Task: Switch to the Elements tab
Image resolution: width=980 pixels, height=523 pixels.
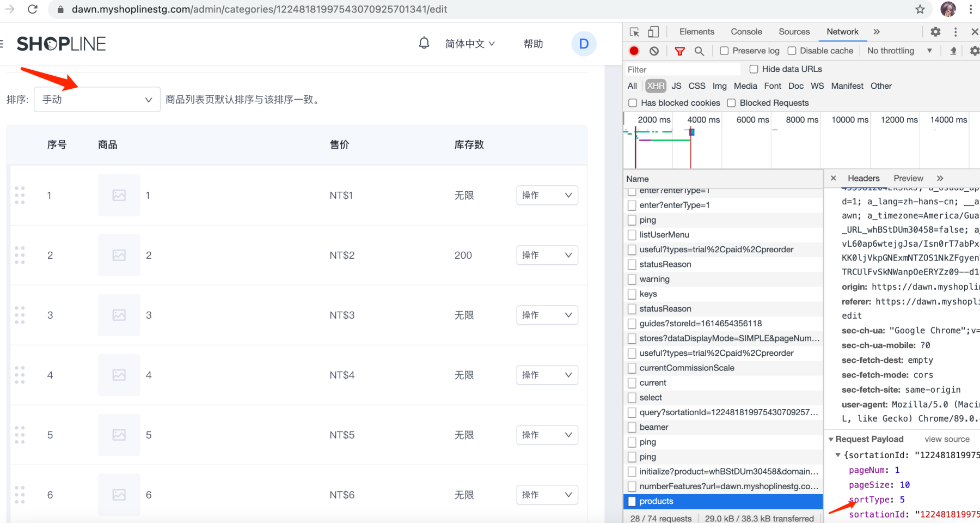Action: coord(696,32)
